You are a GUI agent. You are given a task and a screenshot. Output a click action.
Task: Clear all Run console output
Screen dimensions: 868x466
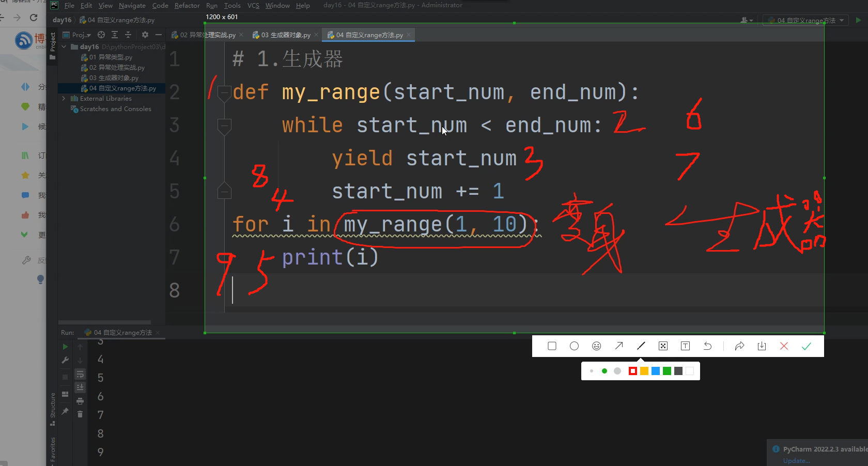tap(80, 414)
